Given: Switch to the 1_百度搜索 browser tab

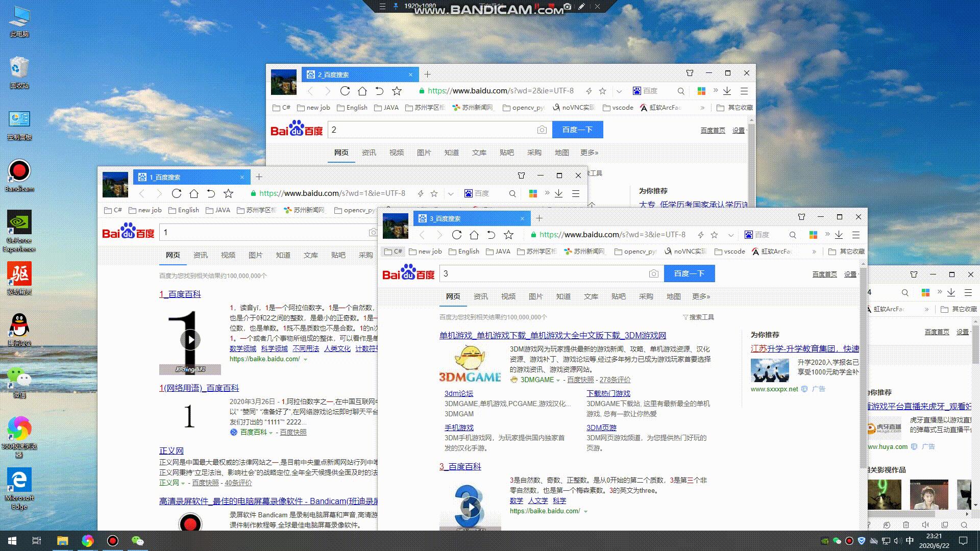Looking at the screenshot, I should coord(191,177).
